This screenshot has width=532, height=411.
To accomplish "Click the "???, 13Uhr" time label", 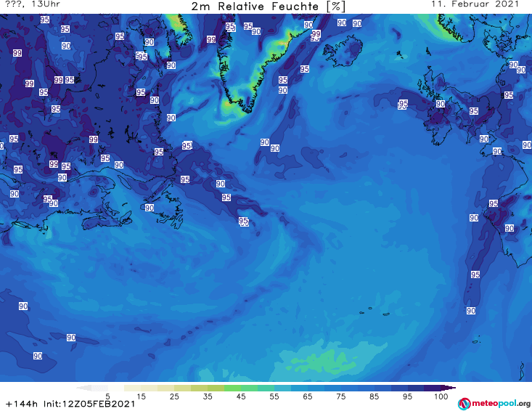I will click(33, 4).
